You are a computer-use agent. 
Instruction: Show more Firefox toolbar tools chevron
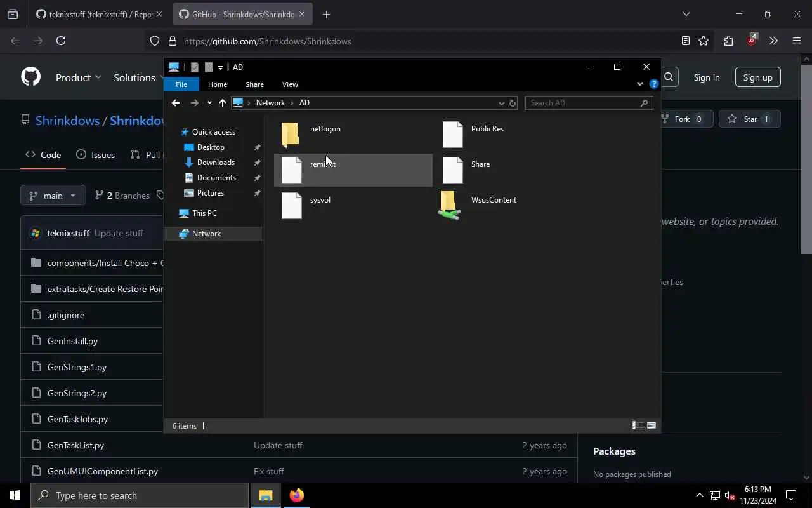click(x=773, y=41)
